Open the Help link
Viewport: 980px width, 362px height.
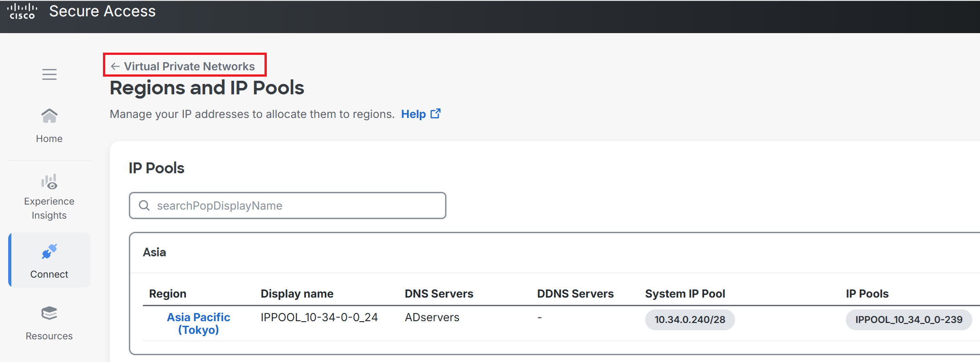click(413, 114)
